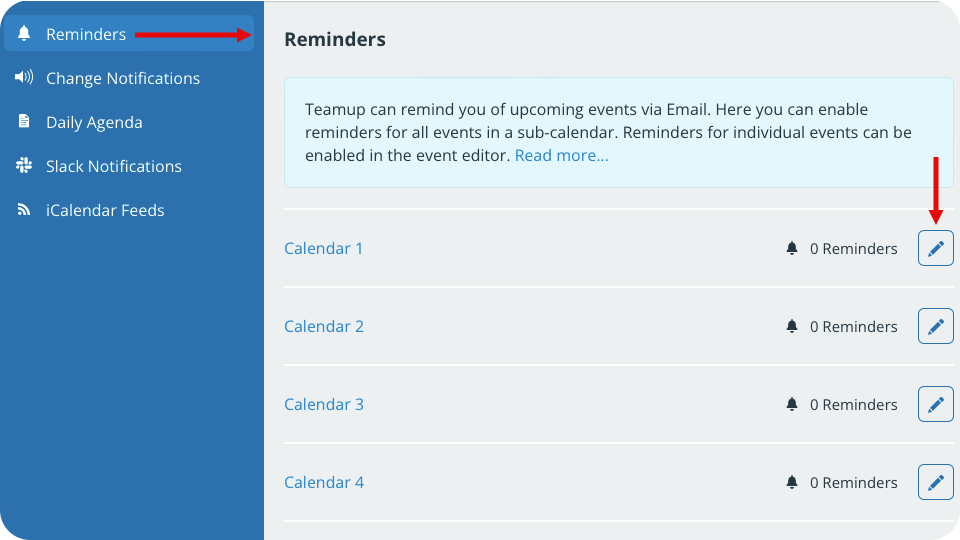Image resolution: width=960 pixels, height=540 pixels.
Task: Open iCalendar Feeds section
Action: pos(105,210)
